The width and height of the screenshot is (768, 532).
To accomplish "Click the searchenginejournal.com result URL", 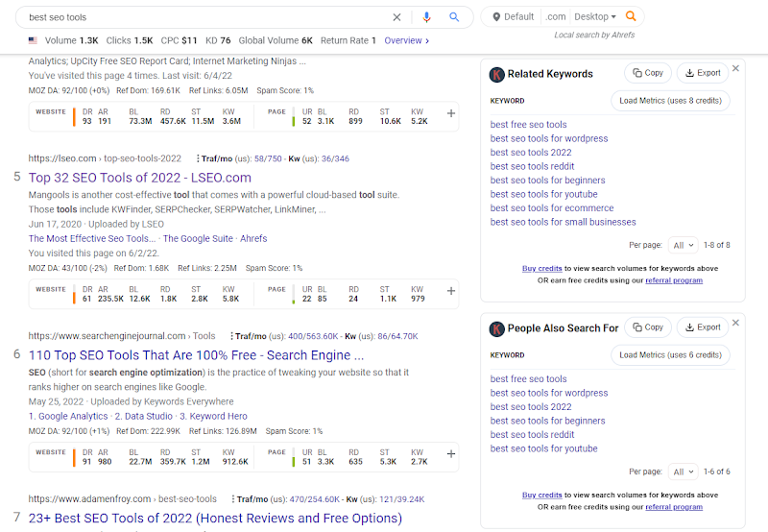I will [x=122, y=336].
